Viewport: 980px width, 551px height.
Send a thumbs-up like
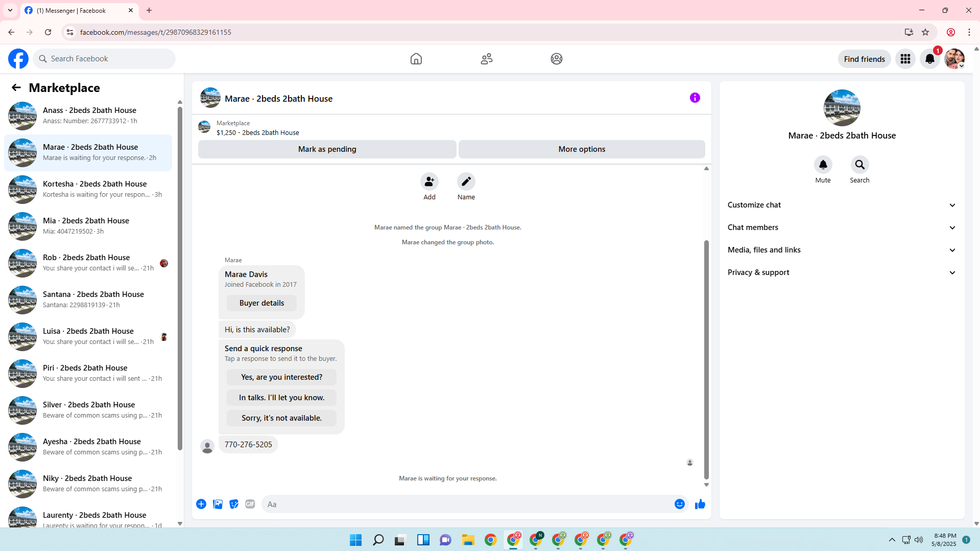pos(700,504)
